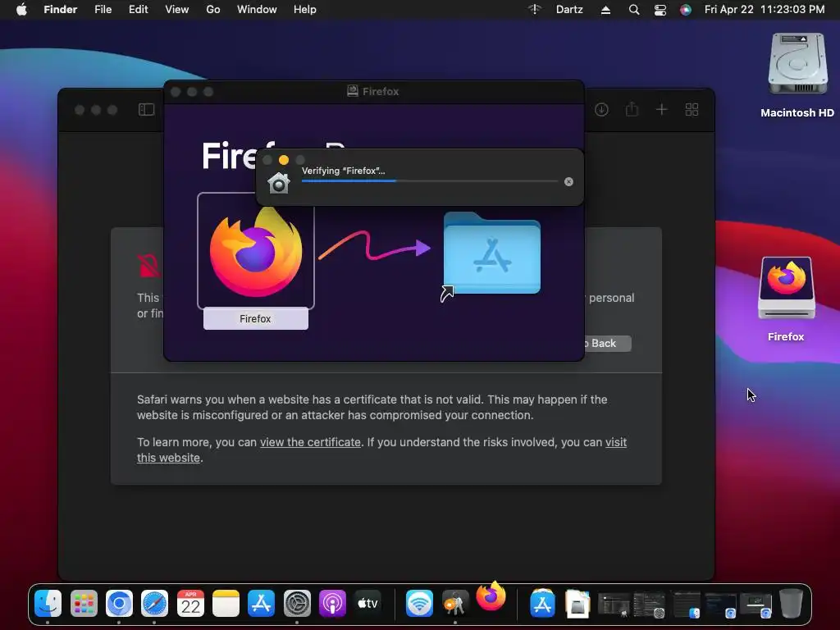Show Safari tab overview grid
The image size is (840, 630).
pos(692,109)
